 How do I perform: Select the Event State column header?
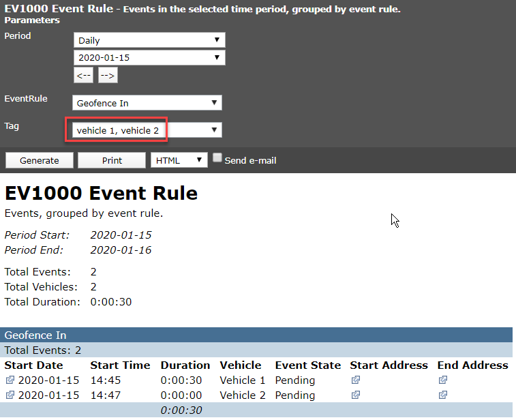click(x=307, y=365)
